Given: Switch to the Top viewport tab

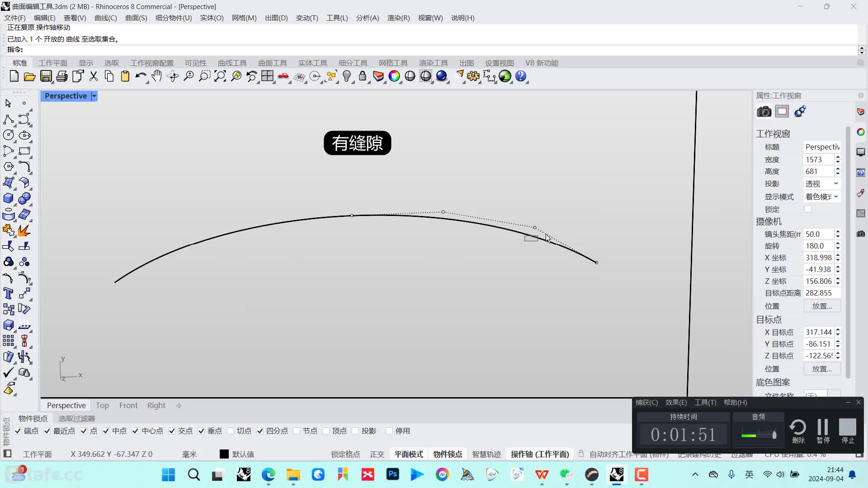Looking at the screenshot, I should coord(102,405).
